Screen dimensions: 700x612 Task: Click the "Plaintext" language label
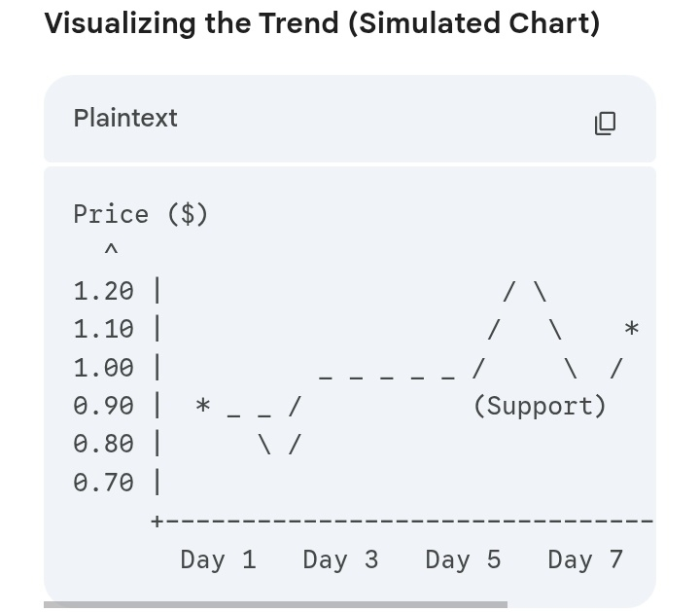125,119
